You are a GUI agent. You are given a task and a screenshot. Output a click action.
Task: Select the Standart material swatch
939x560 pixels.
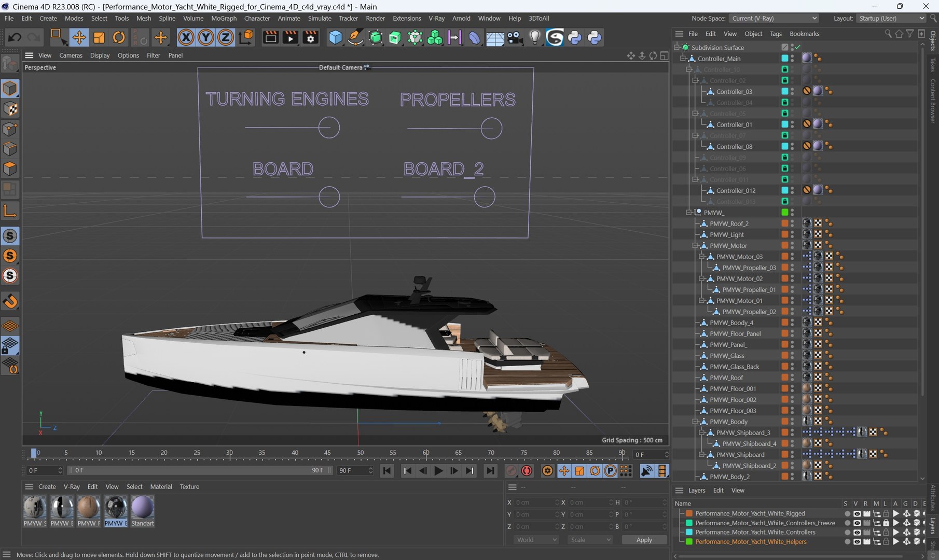[143, 508]
